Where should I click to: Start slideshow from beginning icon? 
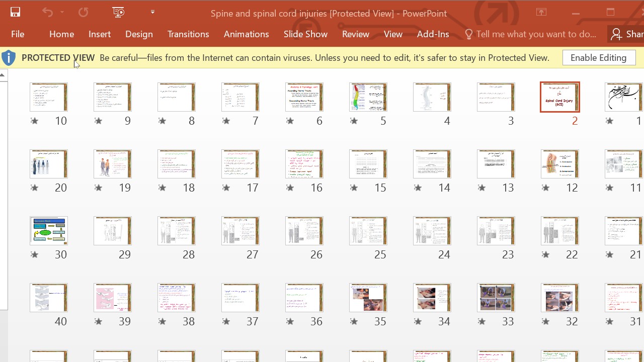pyautogui.click(x=119, y=13)
